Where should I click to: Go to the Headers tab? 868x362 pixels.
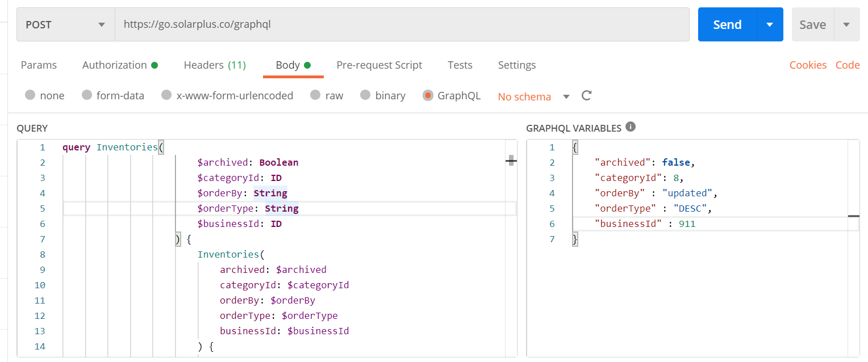tap(214, 65)
